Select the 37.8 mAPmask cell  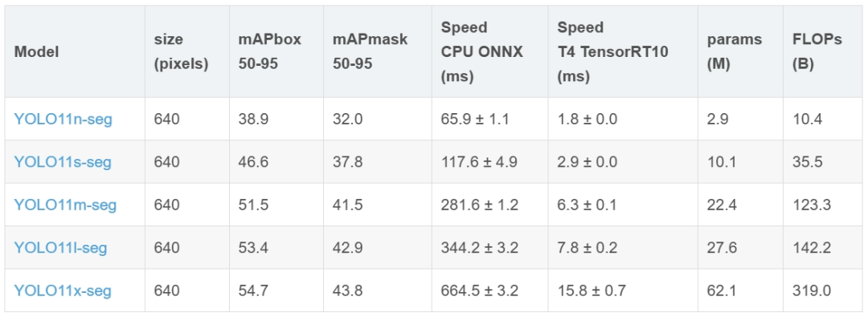347,162
